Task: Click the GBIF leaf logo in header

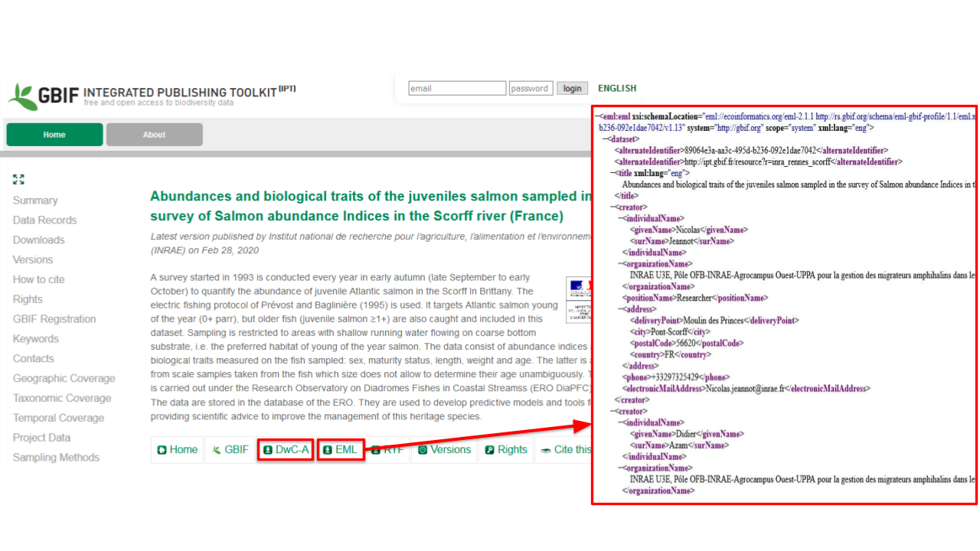Action: coord(23,96)
